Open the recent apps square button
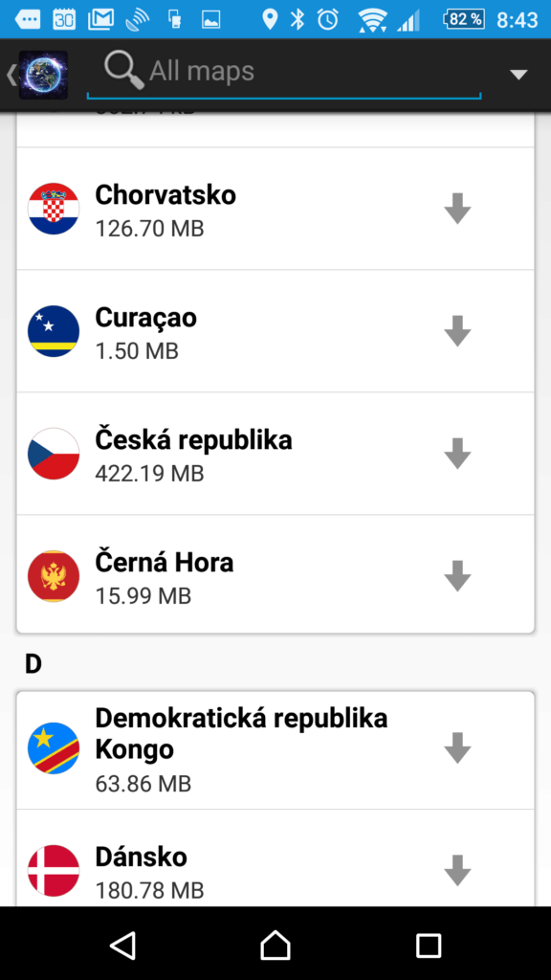This screenshot has height=980, width=551. pyautogui.click(x=429, y=945)
